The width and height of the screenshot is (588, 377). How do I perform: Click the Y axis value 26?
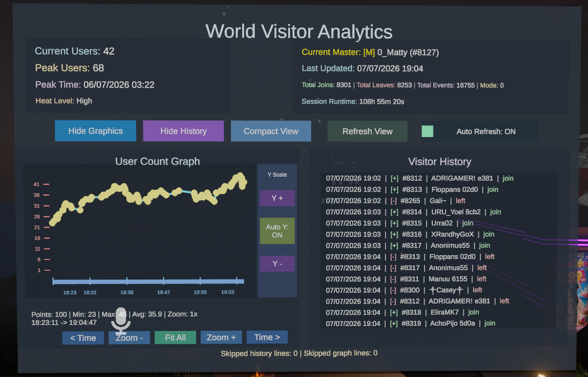[37, 216]
